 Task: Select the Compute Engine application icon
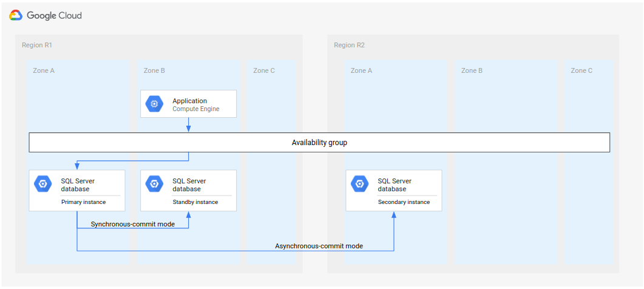[x=154, y=104]
